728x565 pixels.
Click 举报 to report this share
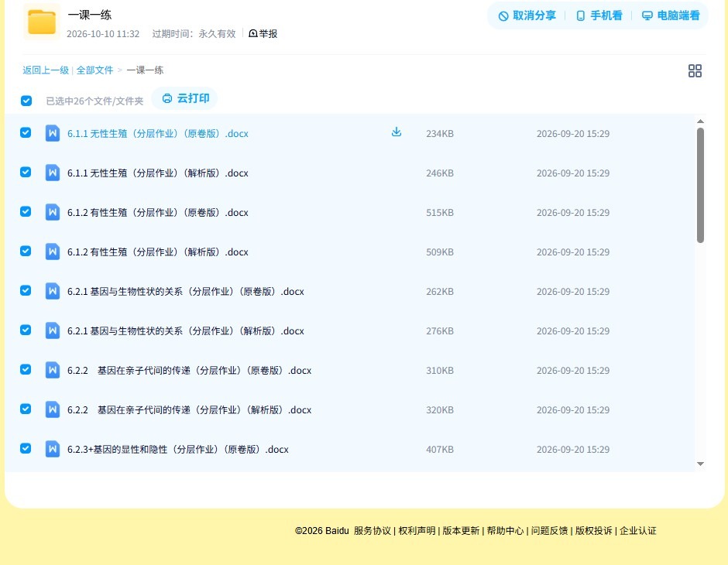click(263, 33)
